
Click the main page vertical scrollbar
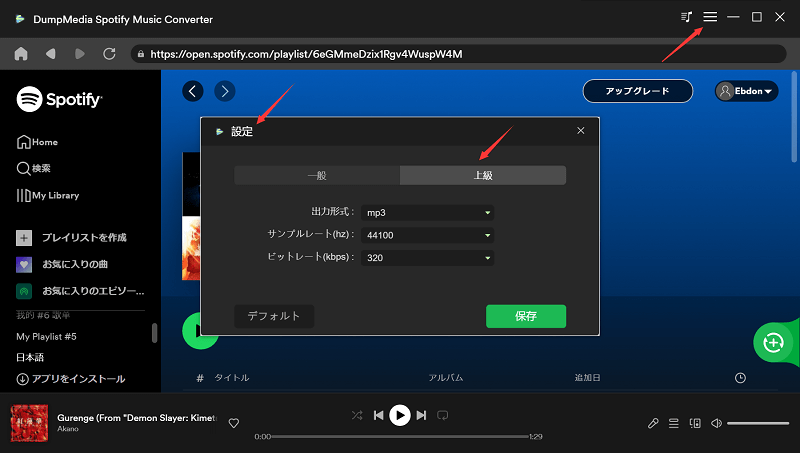tap(794, 117)
